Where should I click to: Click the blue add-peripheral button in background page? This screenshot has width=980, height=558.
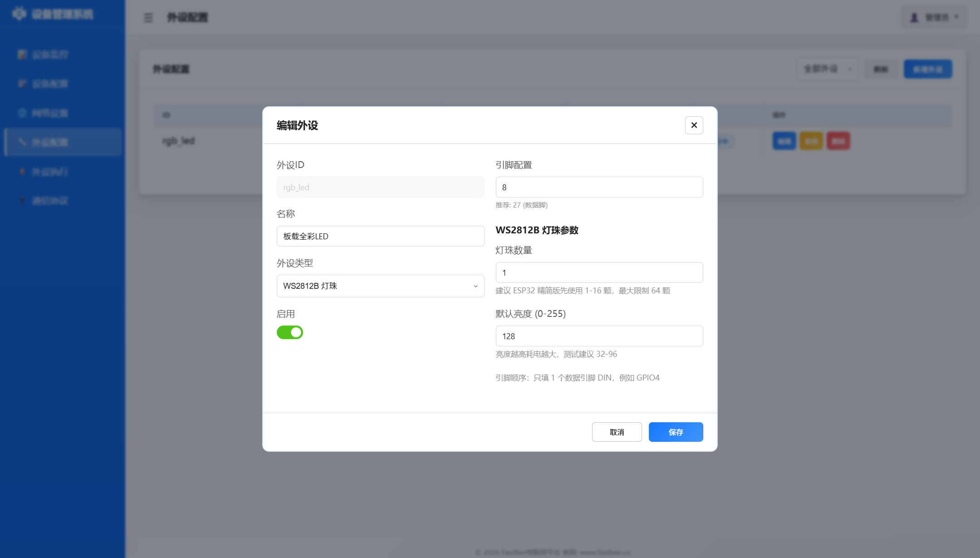928,69
